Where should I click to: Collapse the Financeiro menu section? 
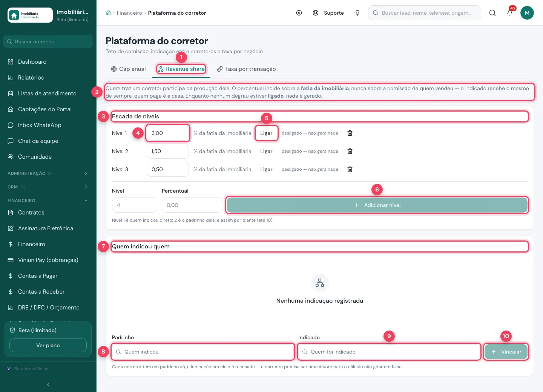[48, 201]
